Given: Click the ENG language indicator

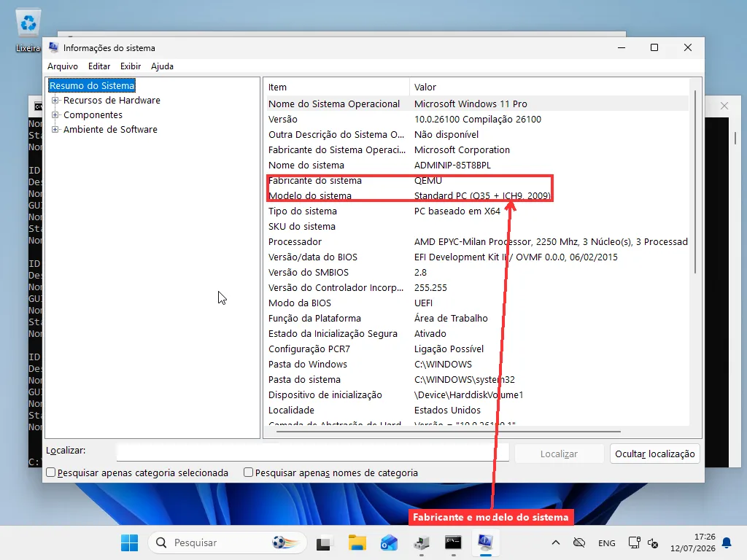Looking at the screenshot, I should [606, 542].
